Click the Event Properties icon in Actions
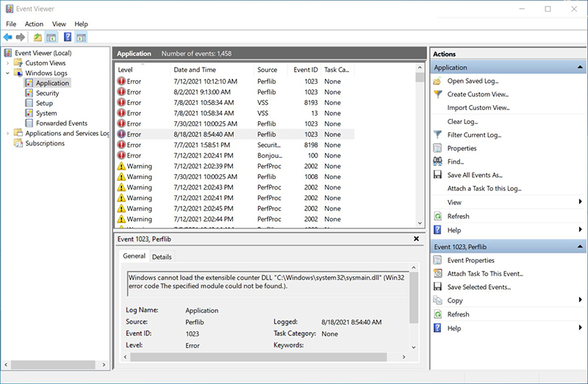The height and width of the screenshot is (384, 588). coord(438,260)
